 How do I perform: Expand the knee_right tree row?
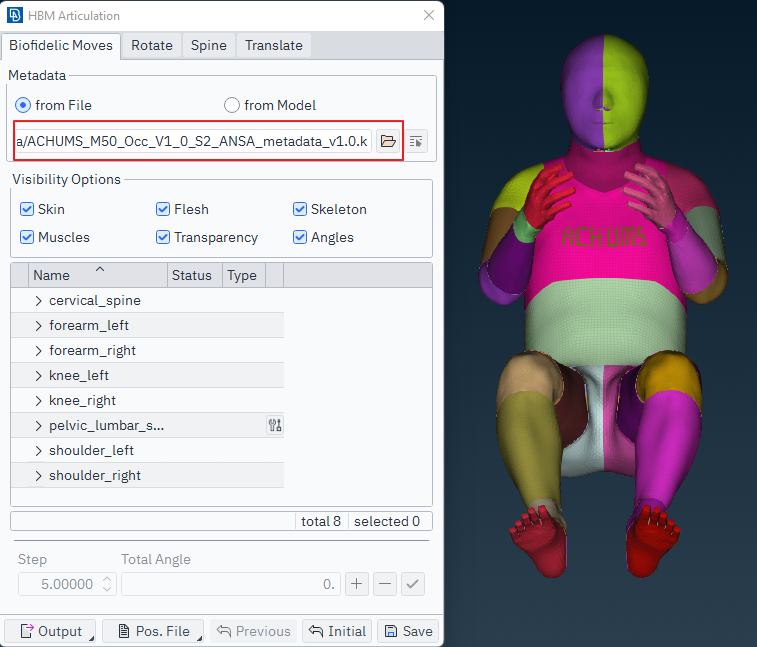39,401
